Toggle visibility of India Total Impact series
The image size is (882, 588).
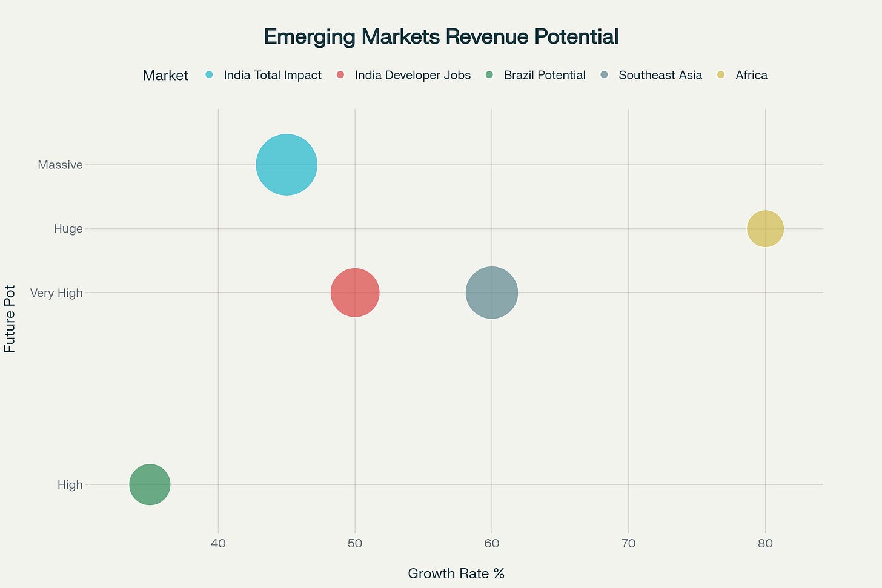coord(209,75)
